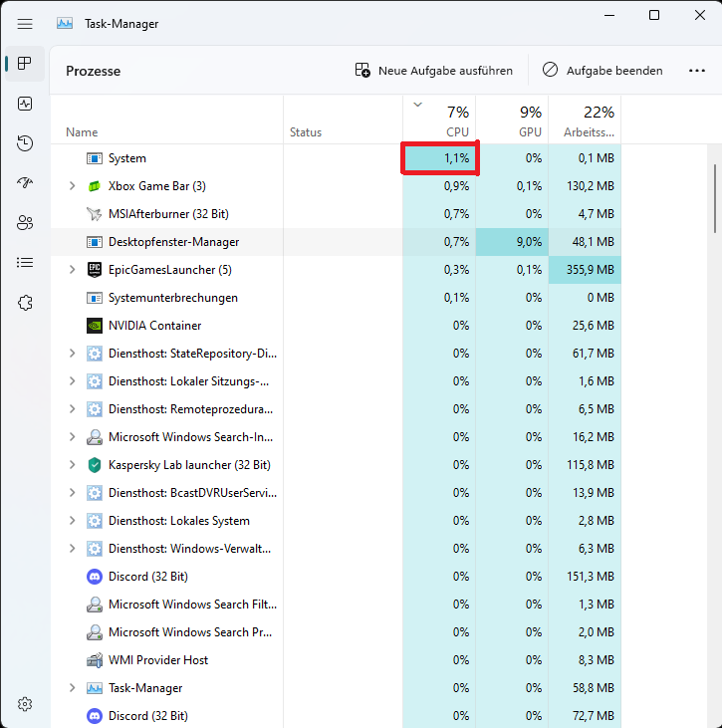The height and width of the screenshot is (728, 722).
Task: Expand Diensthost: BcastDVRUserServi... group
Action: coord(72,493)
